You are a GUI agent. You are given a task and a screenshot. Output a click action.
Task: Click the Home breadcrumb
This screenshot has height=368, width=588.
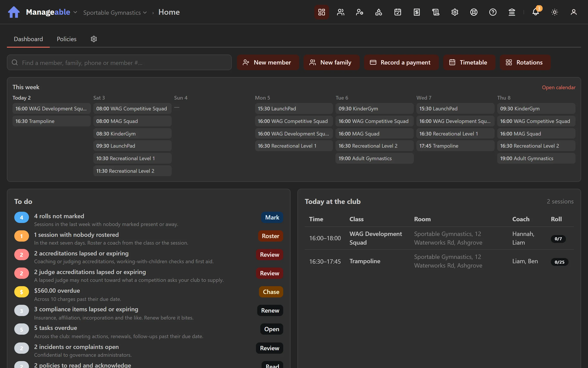tap(169, 12)
